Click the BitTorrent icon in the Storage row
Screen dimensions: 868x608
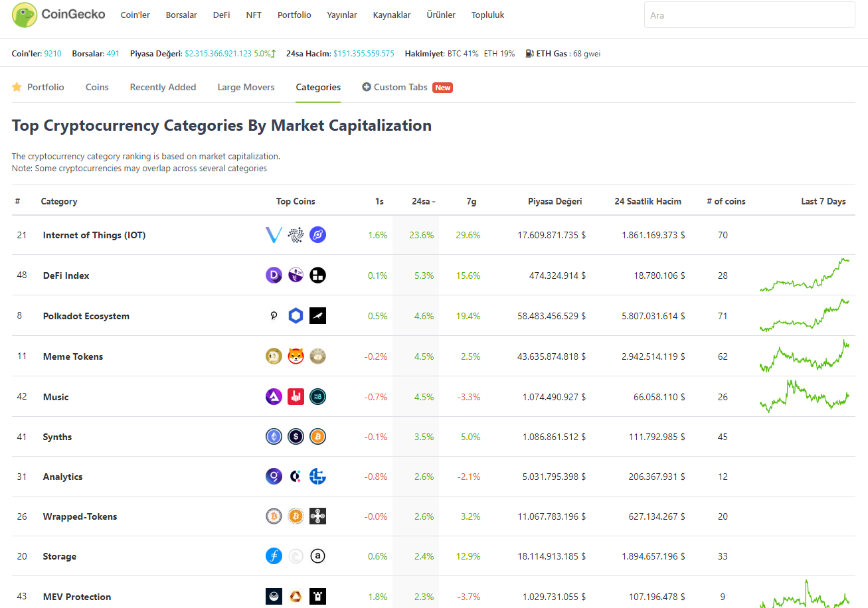pyautogui.click(x=296, y=556)
